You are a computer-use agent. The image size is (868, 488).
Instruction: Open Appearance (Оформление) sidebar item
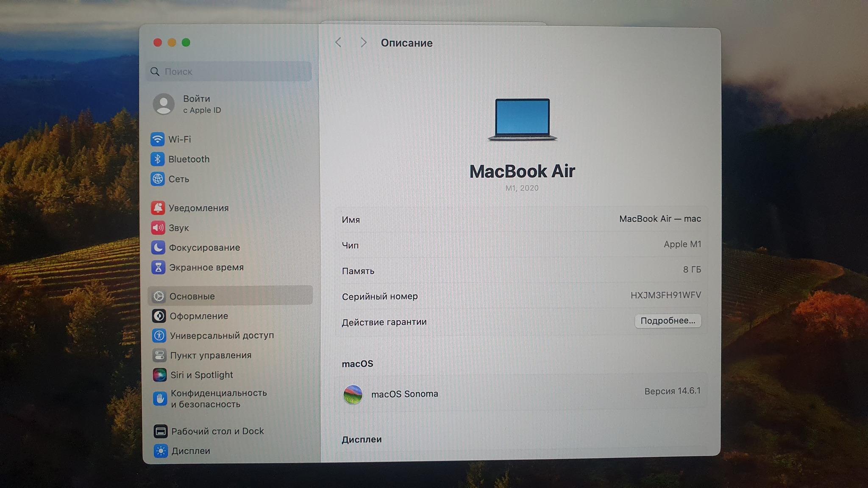click(x=198, y=316)
